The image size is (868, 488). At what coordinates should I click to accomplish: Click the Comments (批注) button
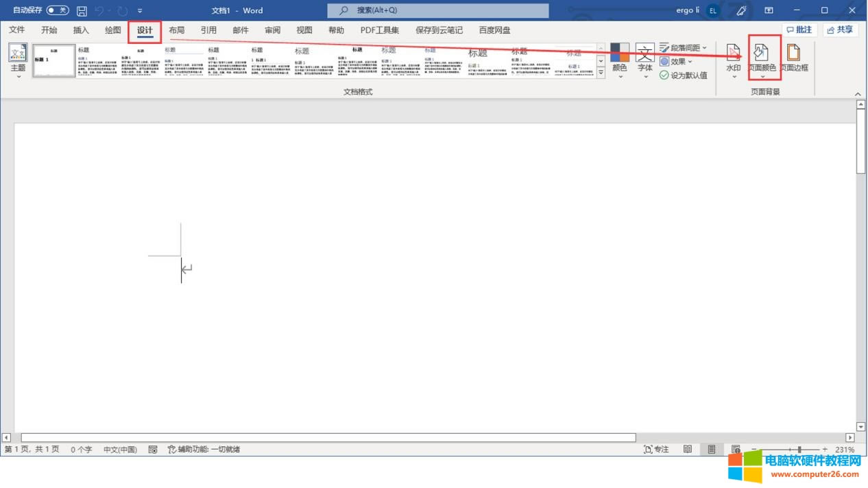[799, 30]
